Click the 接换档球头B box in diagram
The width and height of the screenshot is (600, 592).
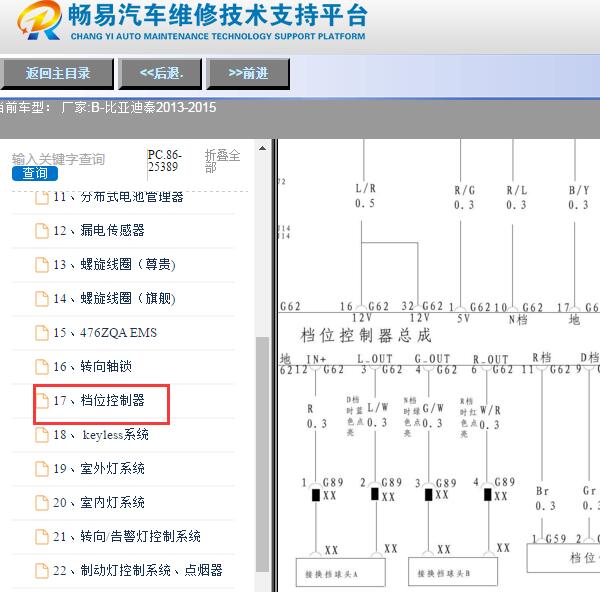(453, 571)
